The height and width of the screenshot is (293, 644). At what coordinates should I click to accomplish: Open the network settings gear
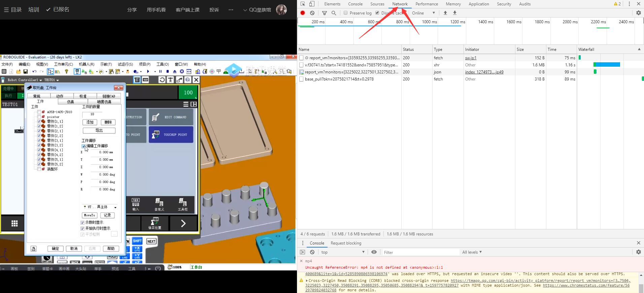point(638,13)
